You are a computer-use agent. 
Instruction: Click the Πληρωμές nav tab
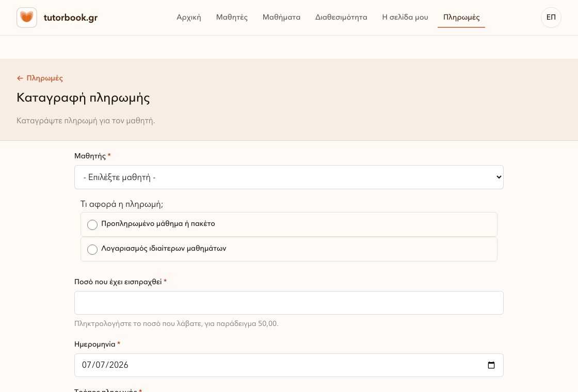[461, 18]
